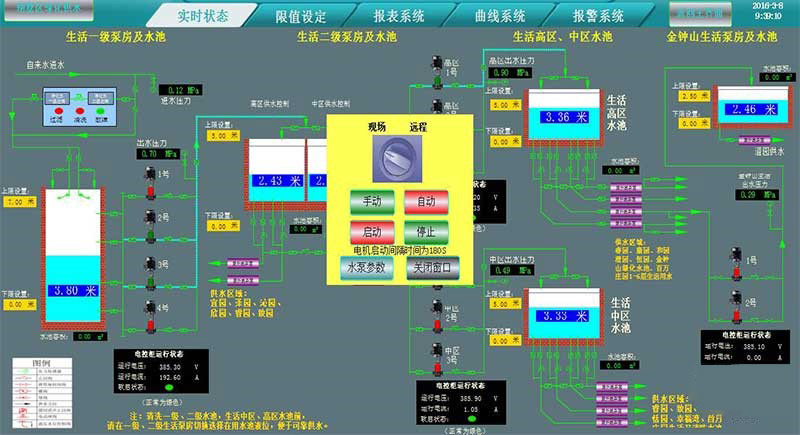Click the 7.00 米 upper limit field
Viewport: 800px width, 435px height.
coord(18,202)
